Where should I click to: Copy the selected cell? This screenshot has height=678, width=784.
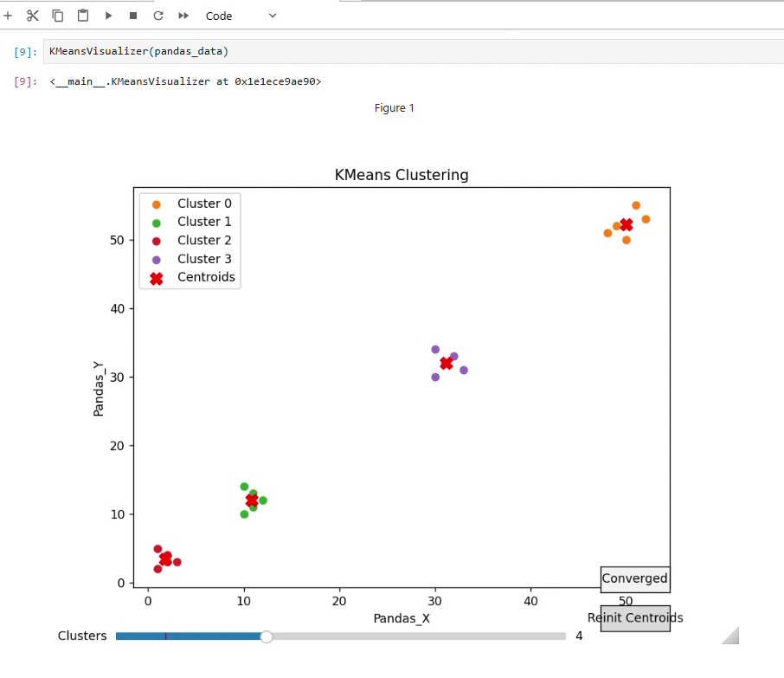57,15
